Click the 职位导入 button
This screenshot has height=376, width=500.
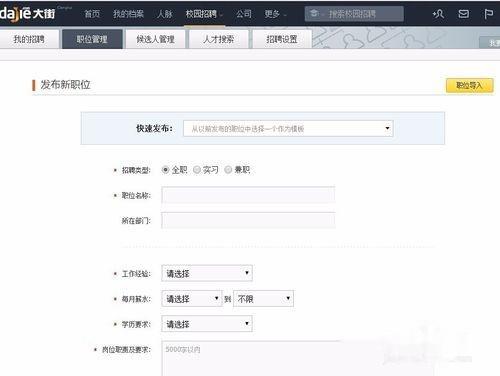(469, 86)
